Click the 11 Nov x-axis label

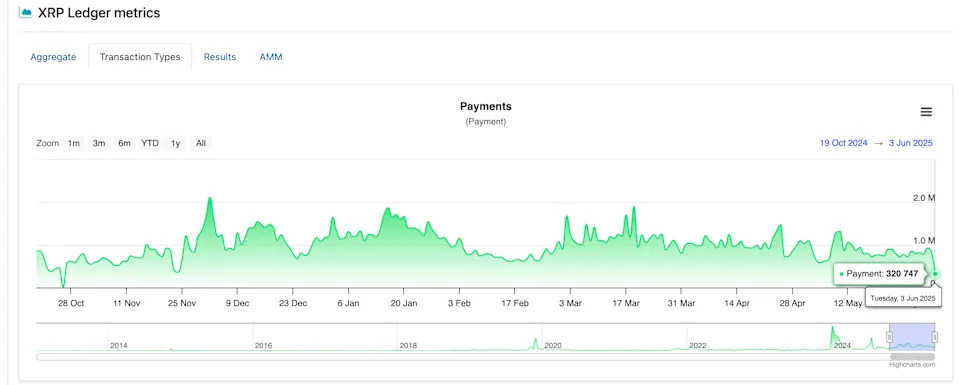point(126,303)
